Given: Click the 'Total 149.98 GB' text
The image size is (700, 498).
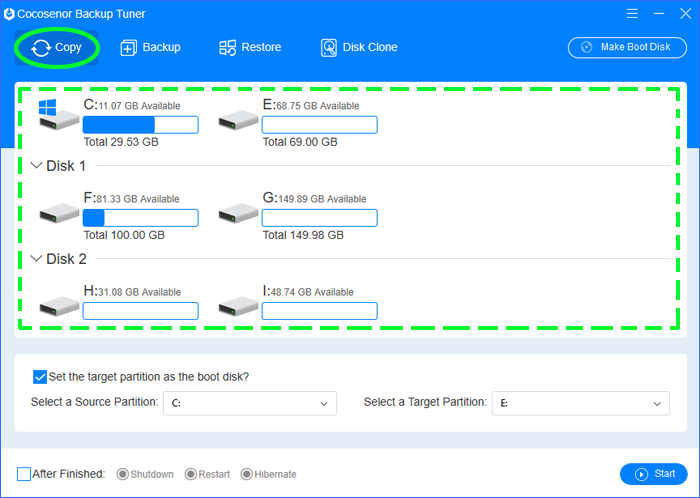Looking at the screenshot, I should point(303,235).
